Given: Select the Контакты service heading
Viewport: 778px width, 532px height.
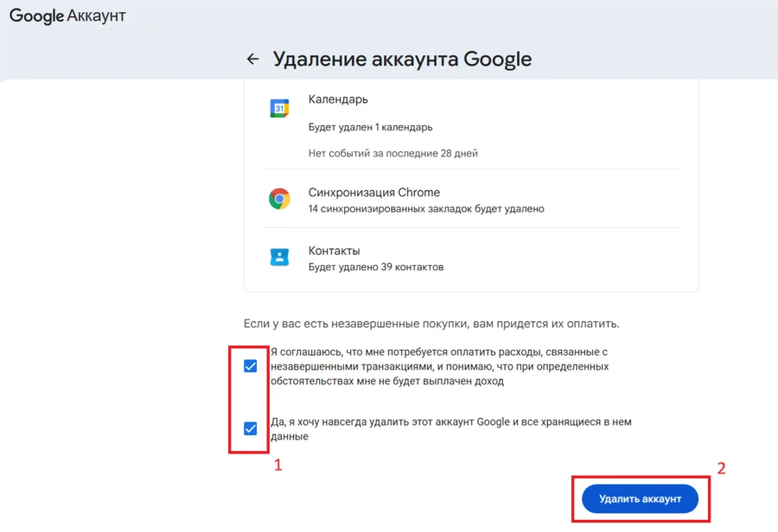Looking at the screenshot, I should [334, 250].
